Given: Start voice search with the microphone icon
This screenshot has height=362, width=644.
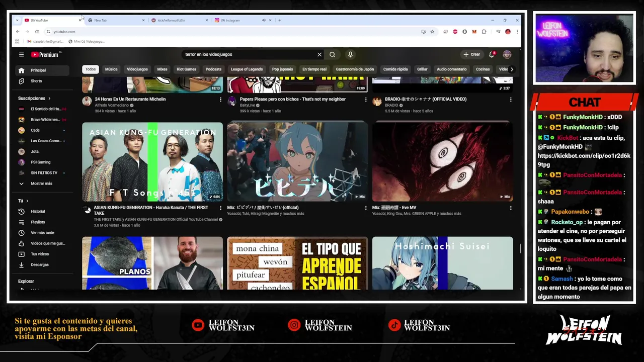Looking at the screenshot, I should click(350, 54).
